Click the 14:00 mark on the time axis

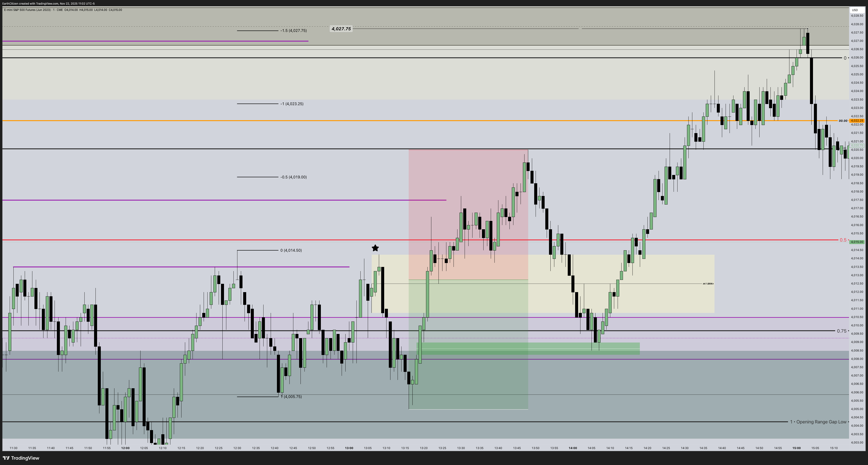(573, 448)
